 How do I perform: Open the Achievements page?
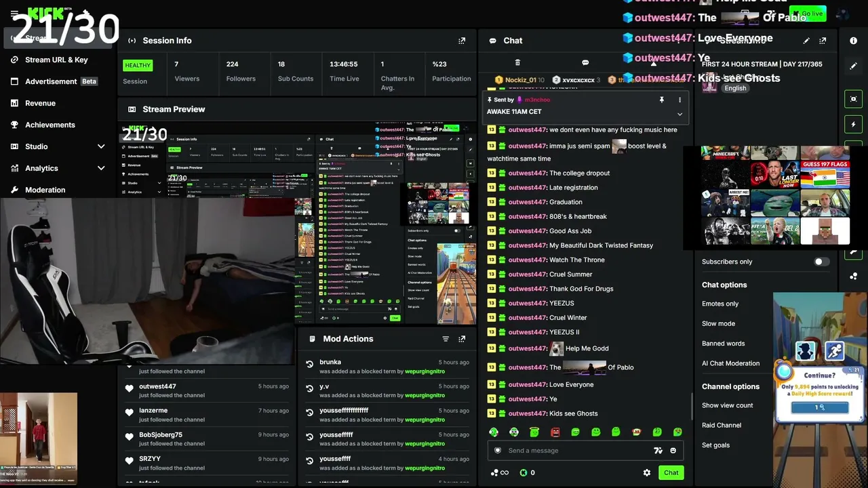50,125
